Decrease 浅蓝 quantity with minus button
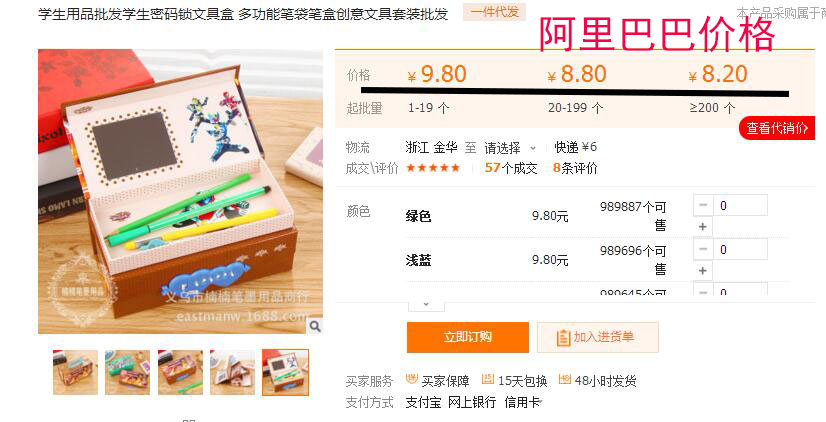826x422 pixels. pos(703,249)
